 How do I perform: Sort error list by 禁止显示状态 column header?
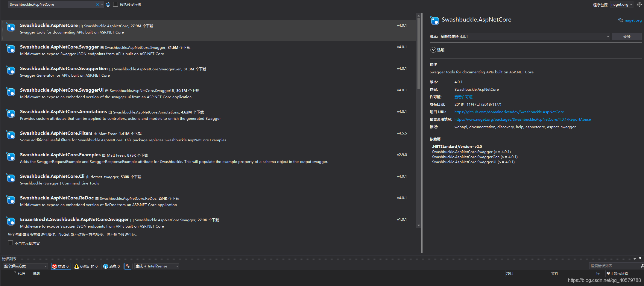pos(617,274)
